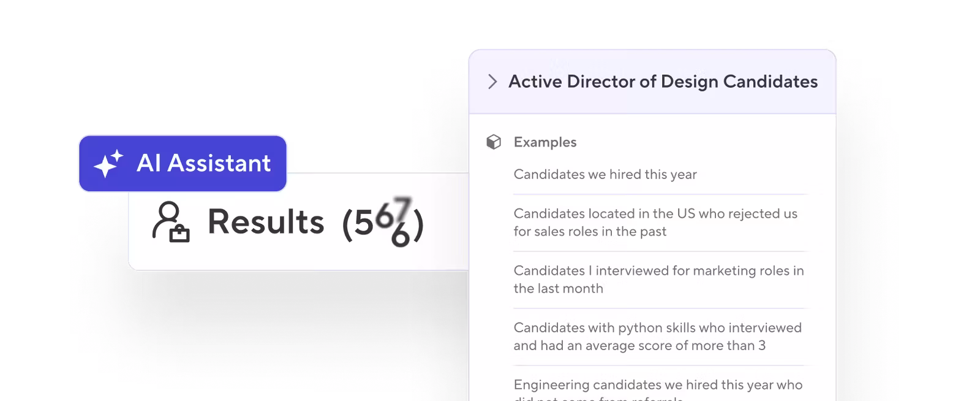This screenshot has width=980, height=401.
Task: Choose the python skills average score example
Action: click(x=657, y=336)
